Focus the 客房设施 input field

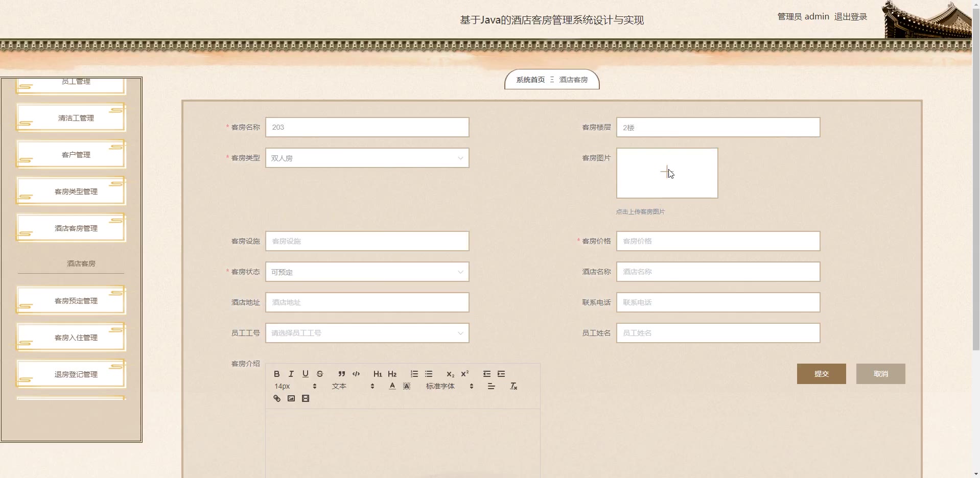coord(367,241)
